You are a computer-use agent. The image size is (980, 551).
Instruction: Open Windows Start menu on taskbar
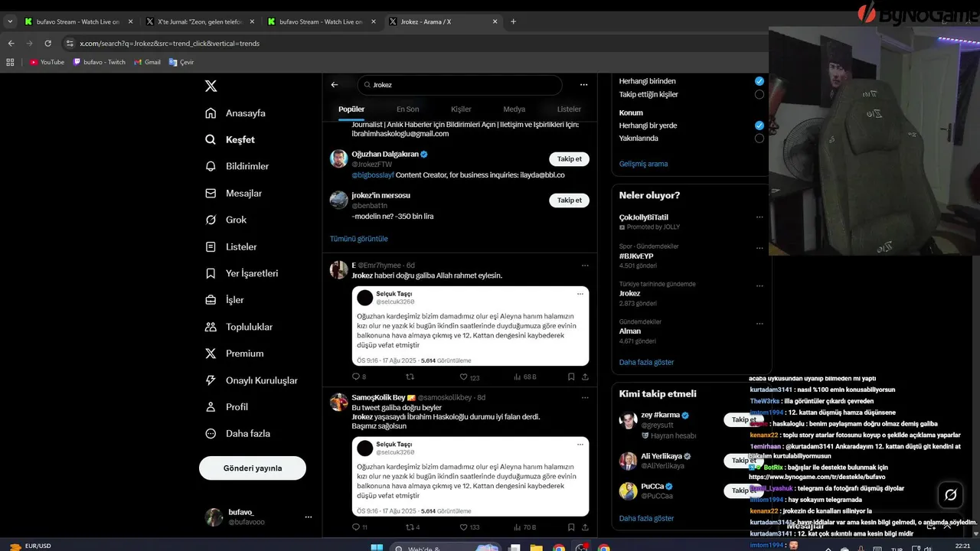pyautogui.click(x=377, y=547)
